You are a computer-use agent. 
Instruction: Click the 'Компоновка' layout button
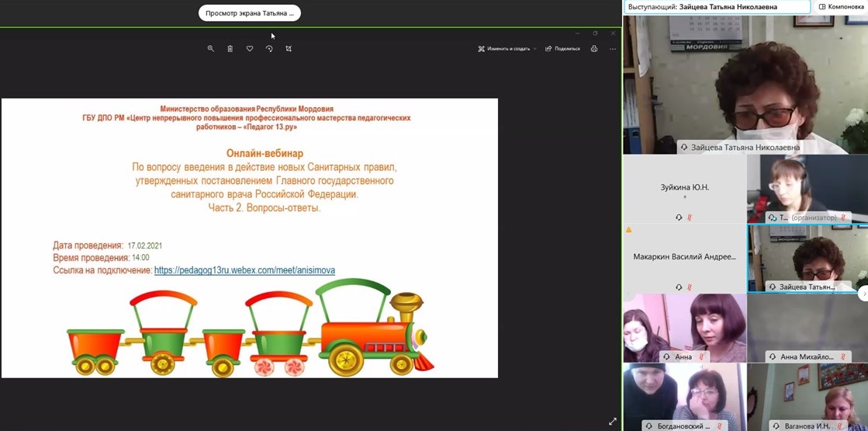point(841,7)
